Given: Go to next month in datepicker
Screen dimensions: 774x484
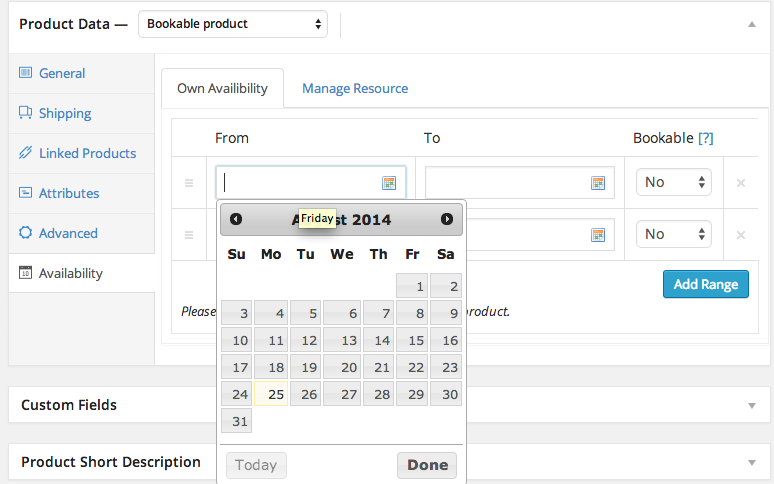Looking at the screenshot, I should tap(447, 219).
